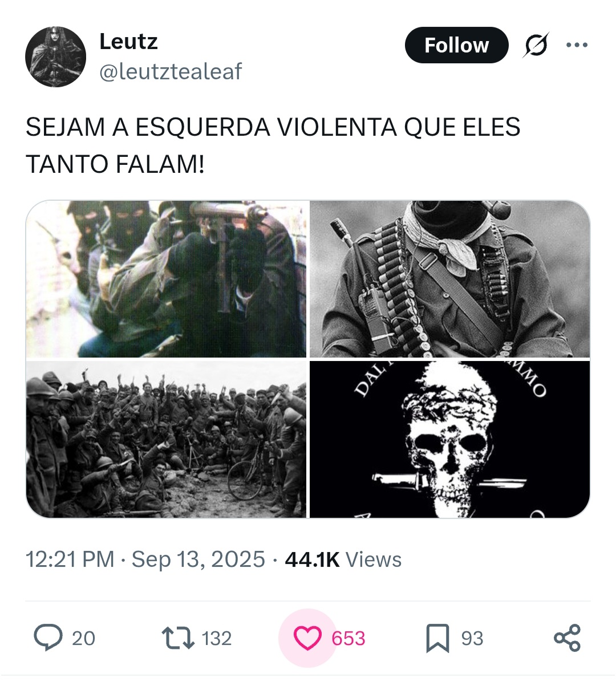Viewport: 616px width, 690px height.
Task: Follow the Leutz account
Action: click(456, 45)
